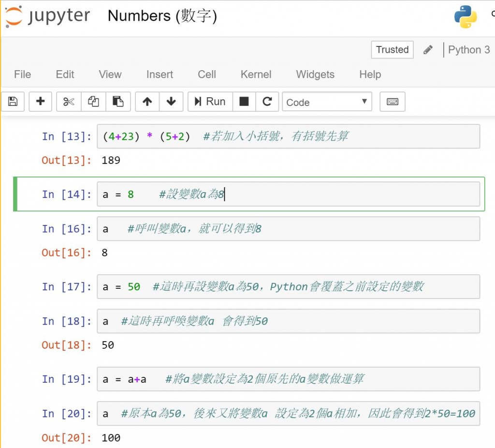This screenshot has width=495, height=448.
Task: Open the View menu
Action: point(110,74)
